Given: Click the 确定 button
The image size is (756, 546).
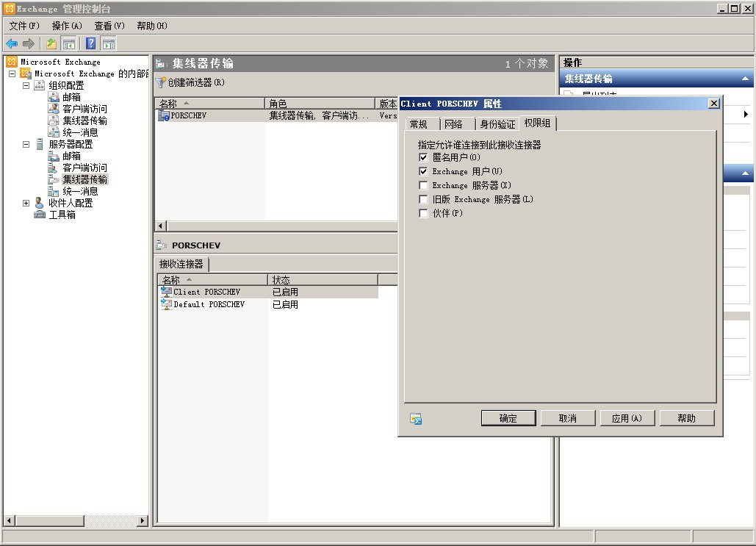Looking at the screenshot, I should coord(508,418).
